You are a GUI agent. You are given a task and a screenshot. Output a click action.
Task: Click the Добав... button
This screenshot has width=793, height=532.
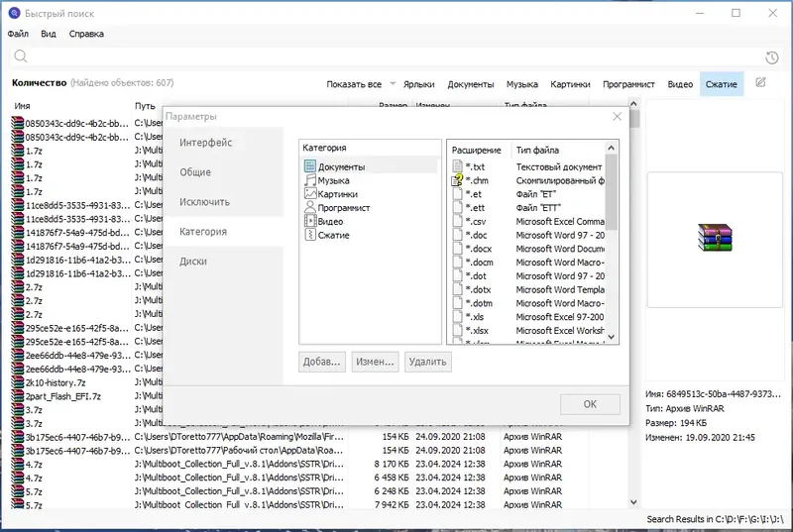click(321, 362)
